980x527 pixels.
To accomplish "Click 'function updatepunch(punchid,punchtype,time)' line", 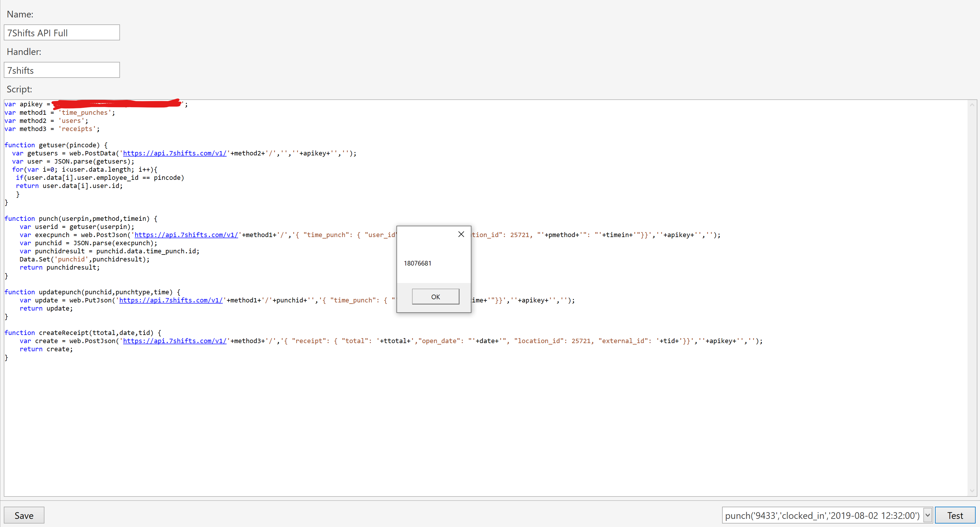I will coord(92,292).
